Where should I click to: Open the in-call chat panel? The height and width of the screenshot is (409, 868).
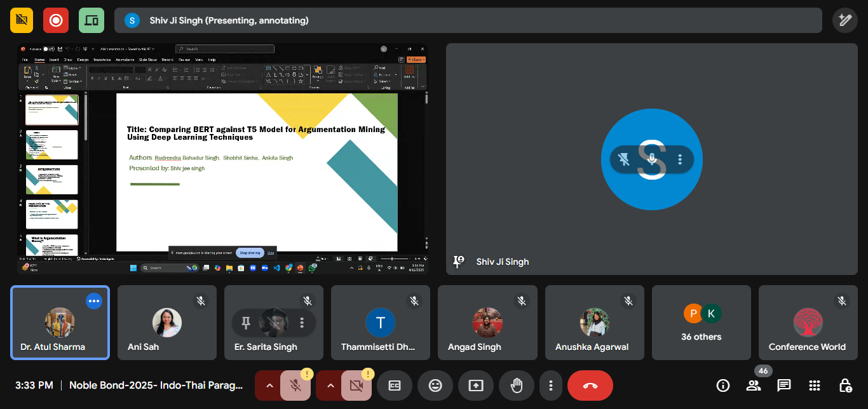click(x=783, y=386)
